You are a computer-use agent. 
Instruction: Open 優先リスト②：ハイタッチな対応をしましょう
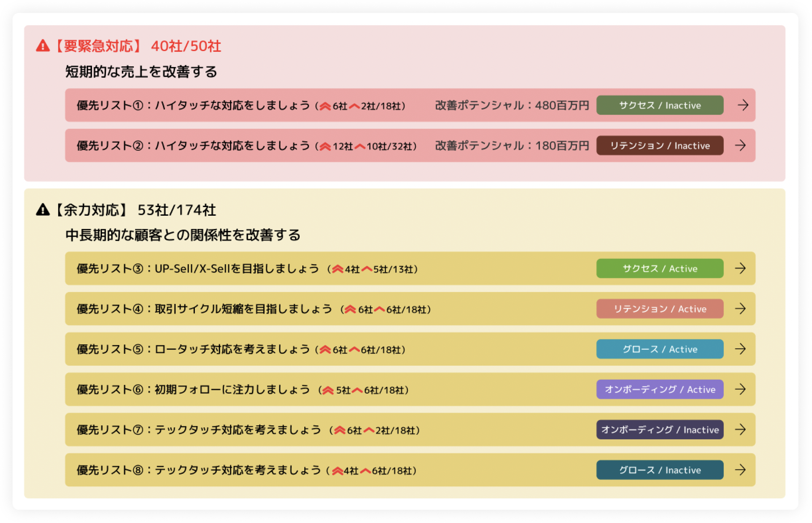coord(410,145)
